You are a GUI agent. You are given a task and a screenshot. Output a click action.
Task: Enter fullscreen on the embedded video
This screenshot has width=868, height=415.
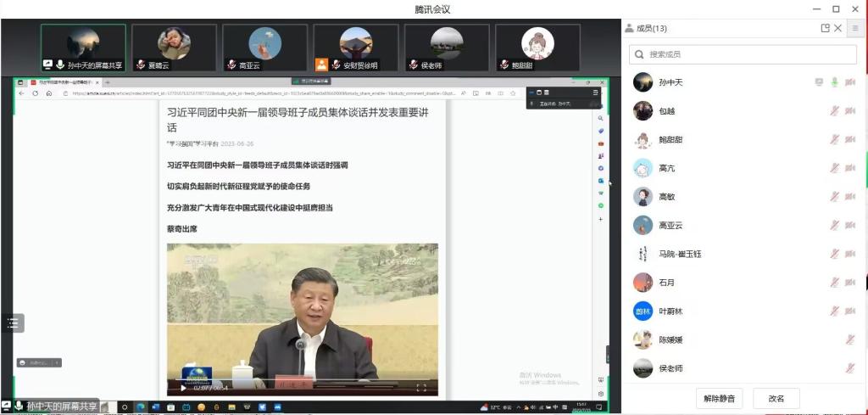coord(420,388)
